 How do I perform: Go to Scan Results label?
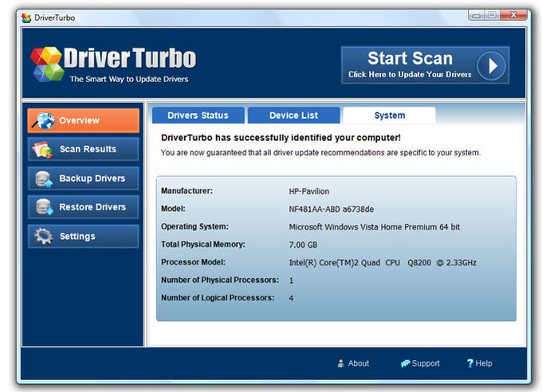pos(88,149)
